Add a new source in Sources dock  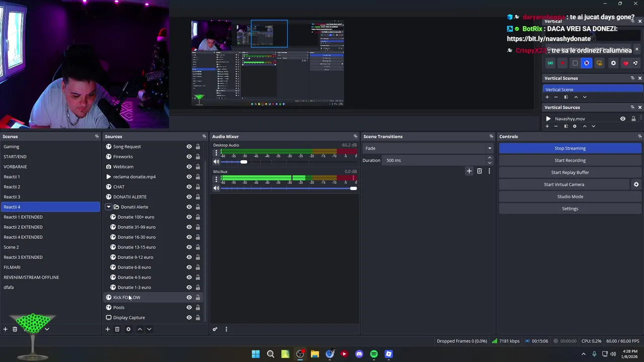coord(108,329)
